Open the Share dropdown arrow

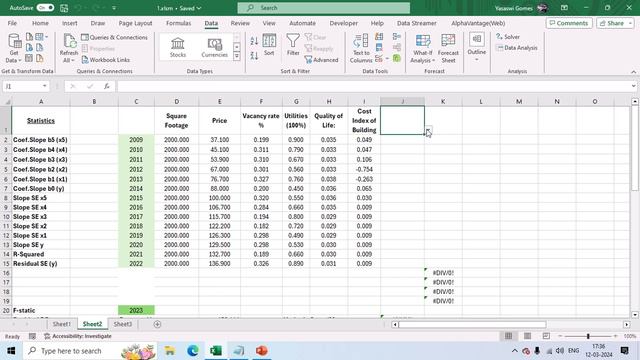point(631,23)
